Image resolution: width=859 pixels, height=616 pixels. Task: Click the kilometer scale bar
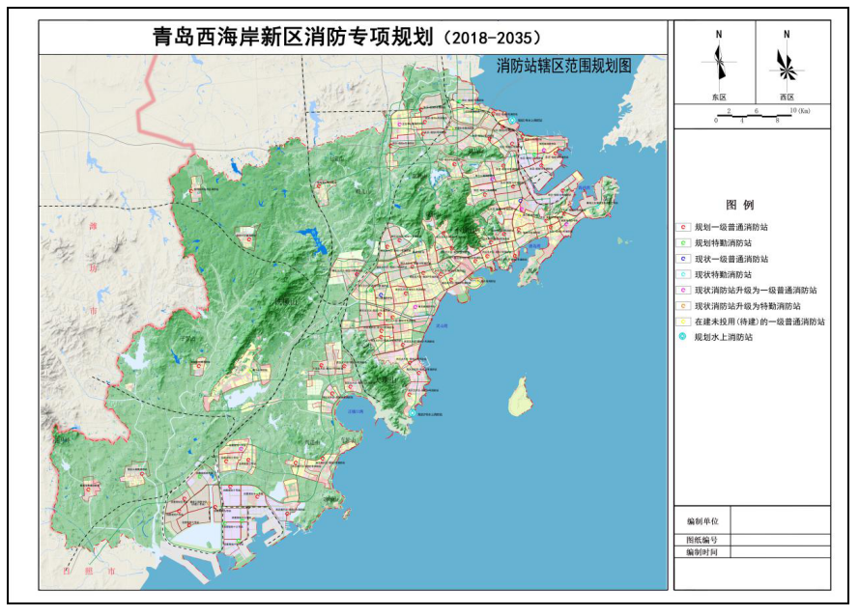pos(754,116)
